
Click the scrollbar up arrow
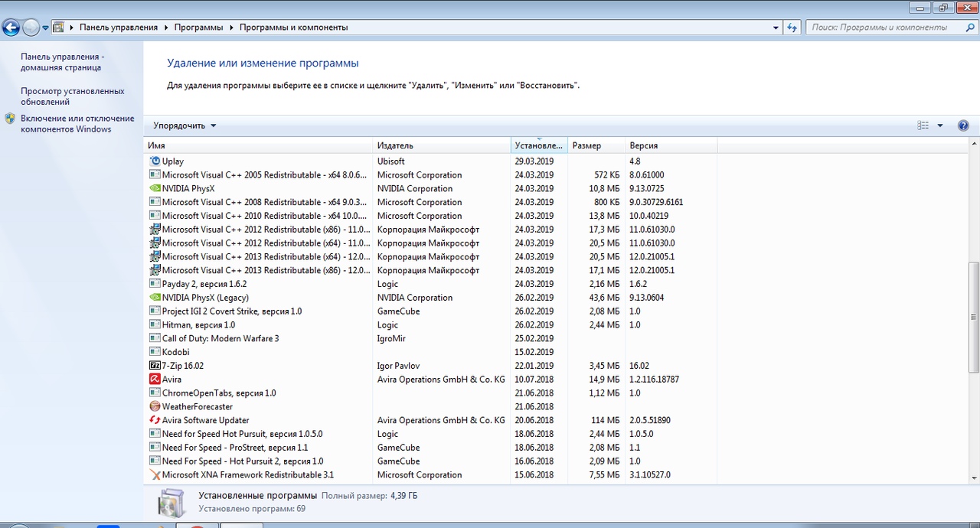[974, 144]
